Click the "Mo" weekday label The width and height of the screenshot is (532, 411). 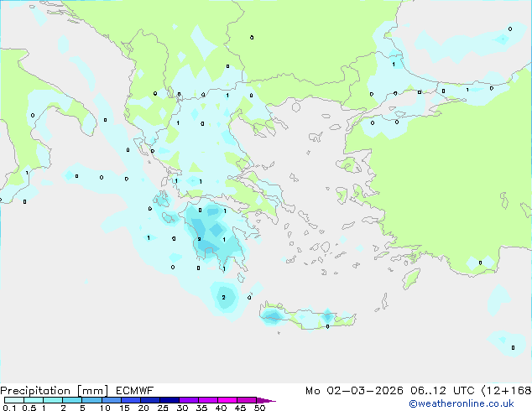(312, 391)
